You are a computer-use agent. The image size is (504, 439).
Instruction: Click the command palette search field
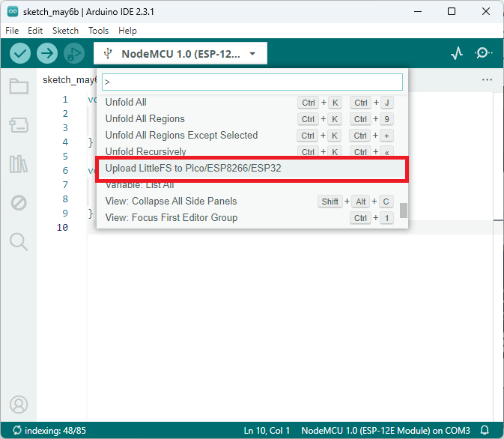coord(252,82)
